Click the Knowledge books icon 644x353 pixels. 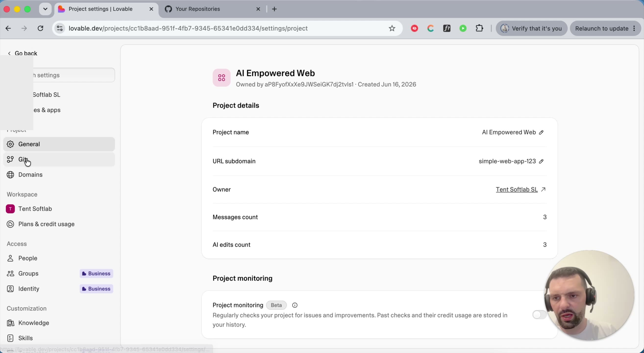[10, 323]
